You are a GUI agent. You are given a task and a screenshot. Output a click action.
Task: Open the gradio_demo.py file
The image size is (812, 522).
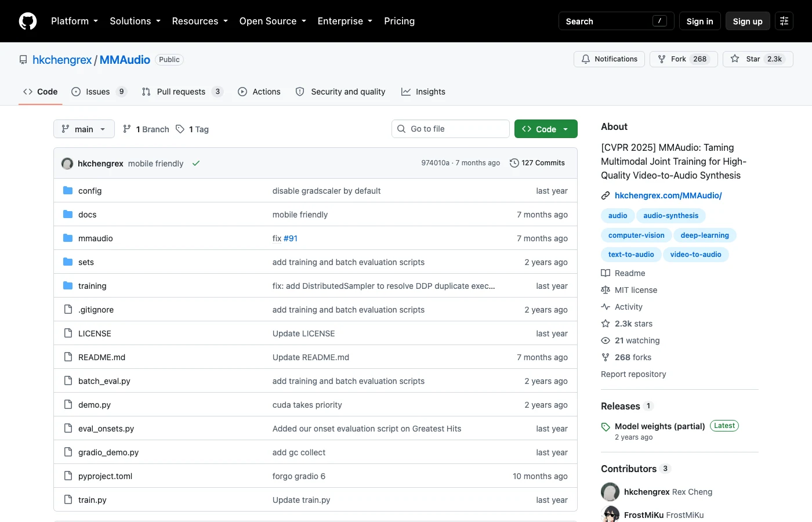pyautogui.click(x=108, y=452)
